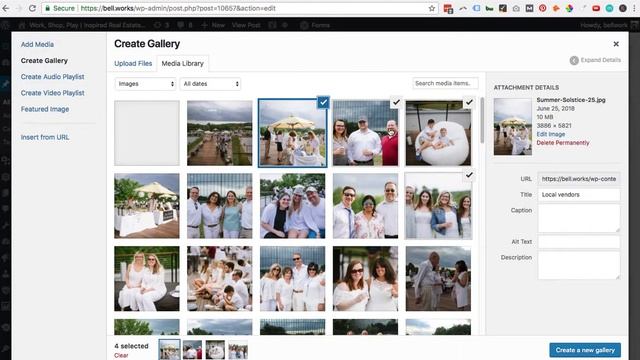Select Insert from URL

pos(45,137)
